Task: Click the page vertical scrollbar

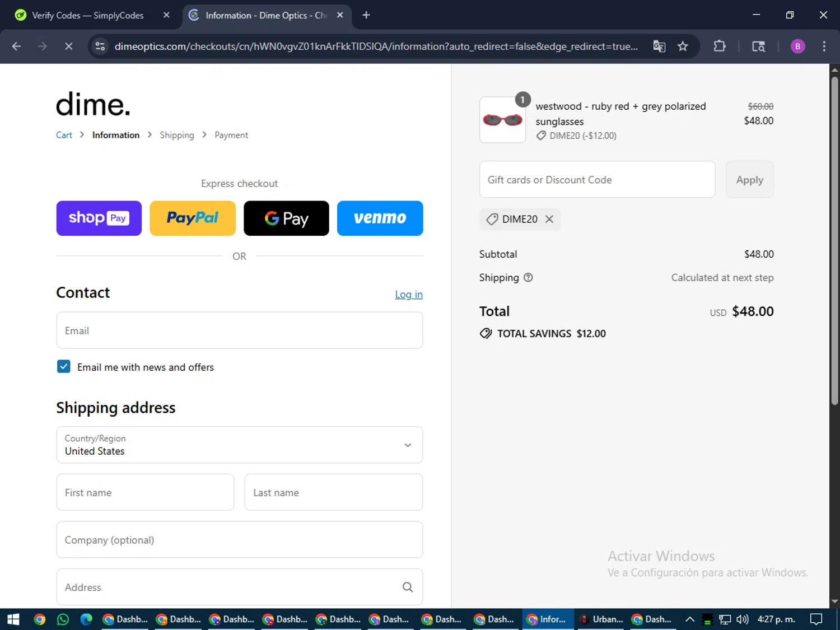Action: point(834,241)
